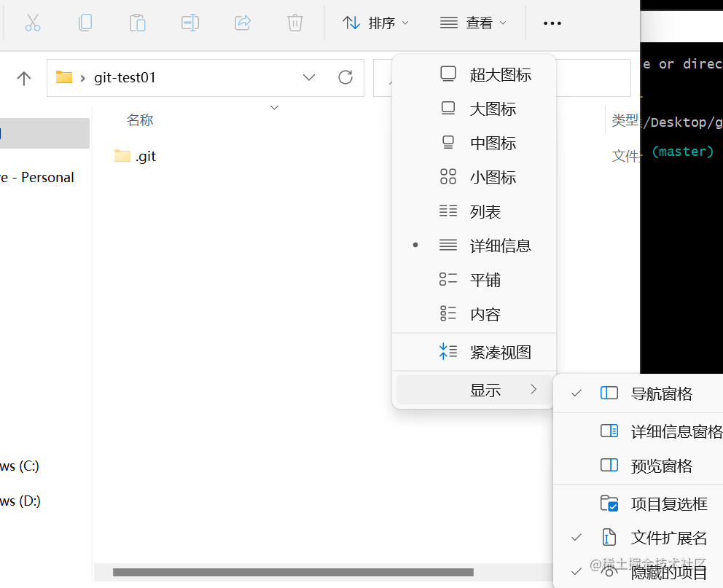Select 小图标 view option

[x=474, y=177]
